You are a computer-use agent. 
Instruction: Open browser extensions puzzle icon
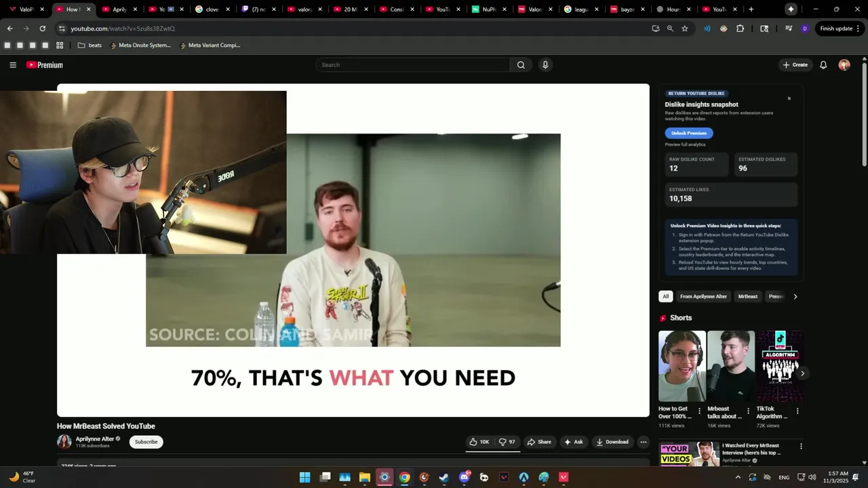pyautogui.click(x=740, y=28)
